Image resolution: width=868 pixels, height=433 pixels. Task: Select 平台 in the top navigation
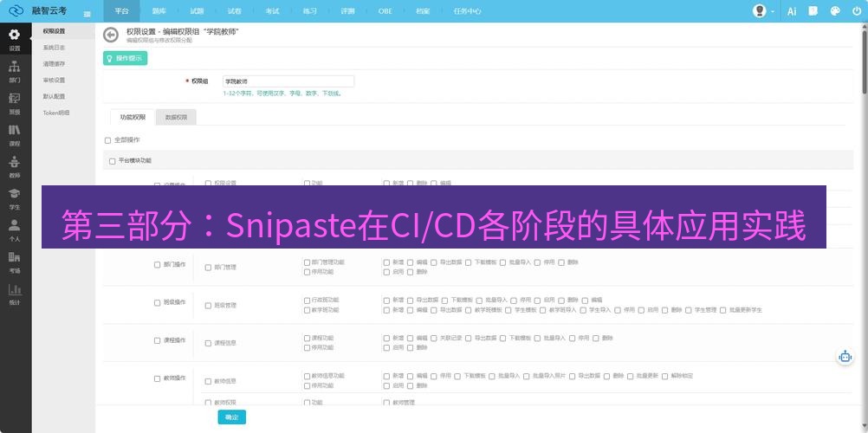122,11
